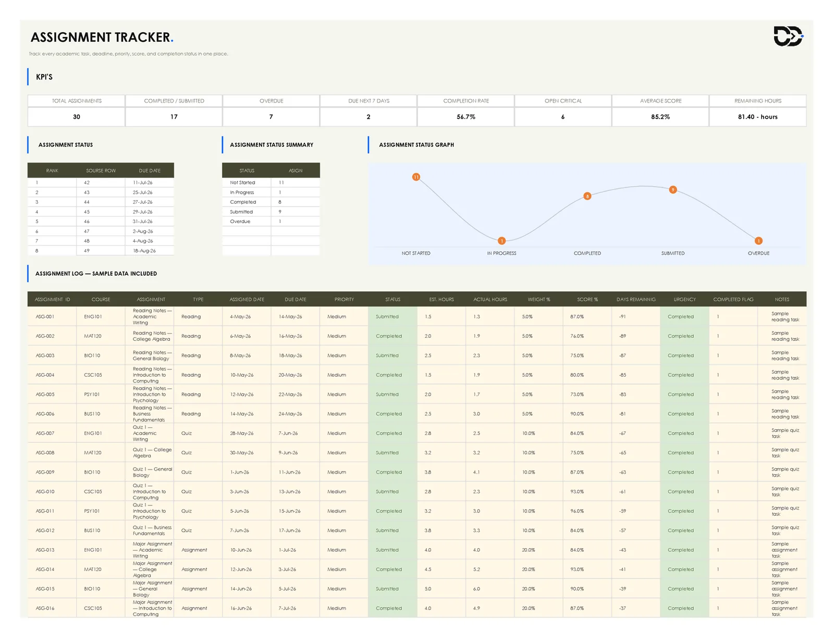834x644 pixels.
Task: Click the OVERDUE graph axis label
Action: click(758, 253)
